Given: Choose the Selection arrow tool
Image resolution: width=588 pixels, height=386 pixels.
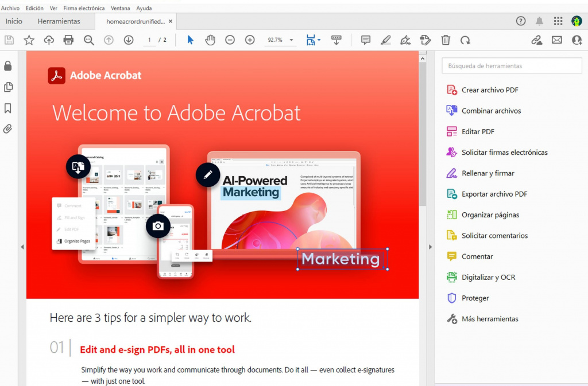Looking at the screenshot, I should coord(190,40).
